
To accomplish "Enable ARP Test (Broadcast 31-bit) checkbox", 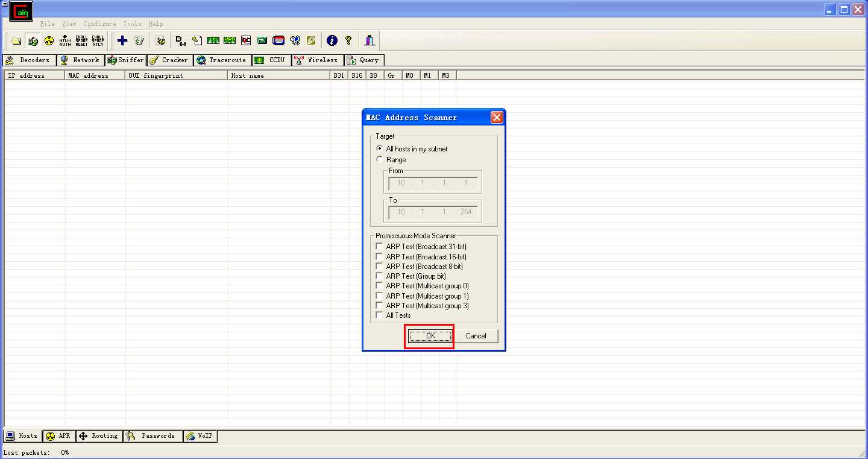I will (x=379, y=246).
